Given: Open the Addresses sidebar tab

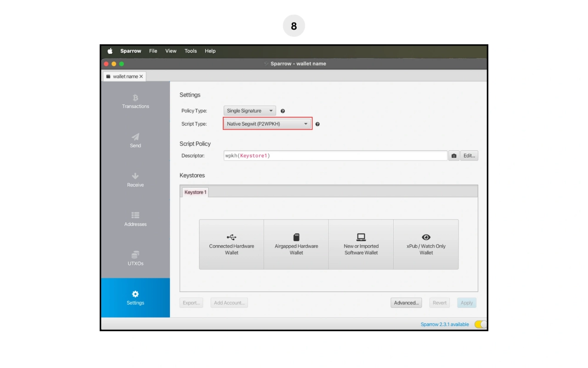Looking at the screenshot, I should coord(136,219).
